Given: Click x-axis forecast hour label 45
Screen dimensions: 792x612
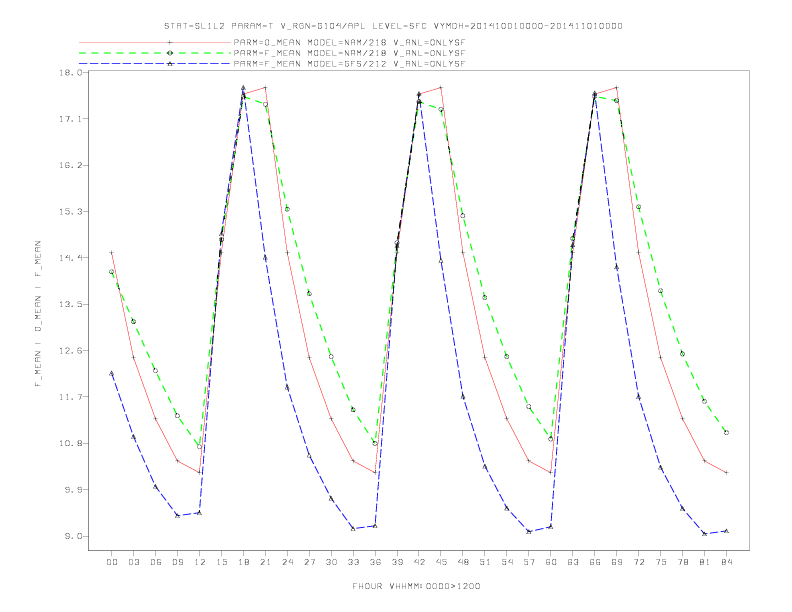Looking at the screenshot, I should click(441, 562).
